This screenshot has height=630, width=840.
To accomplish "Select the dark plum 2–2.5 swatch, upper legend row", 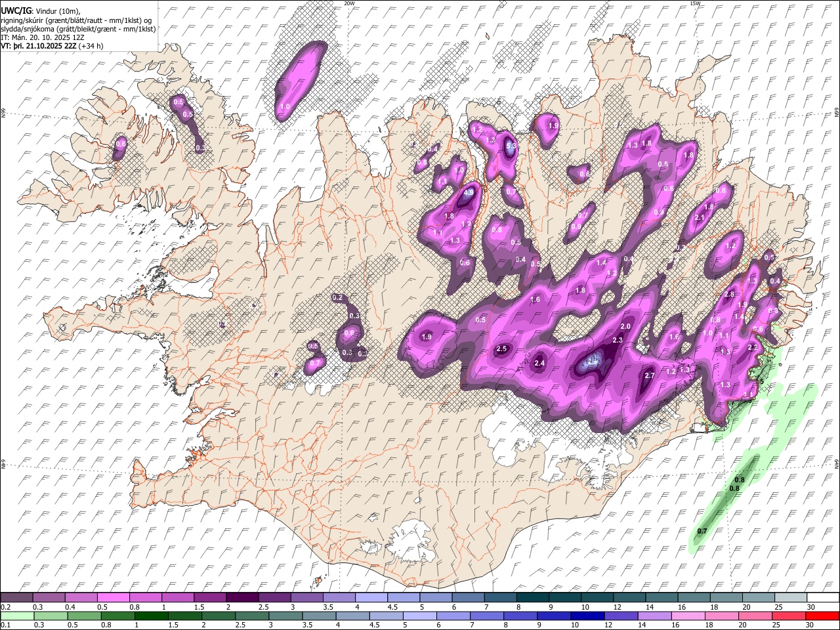I will click(x=241, y=598).
